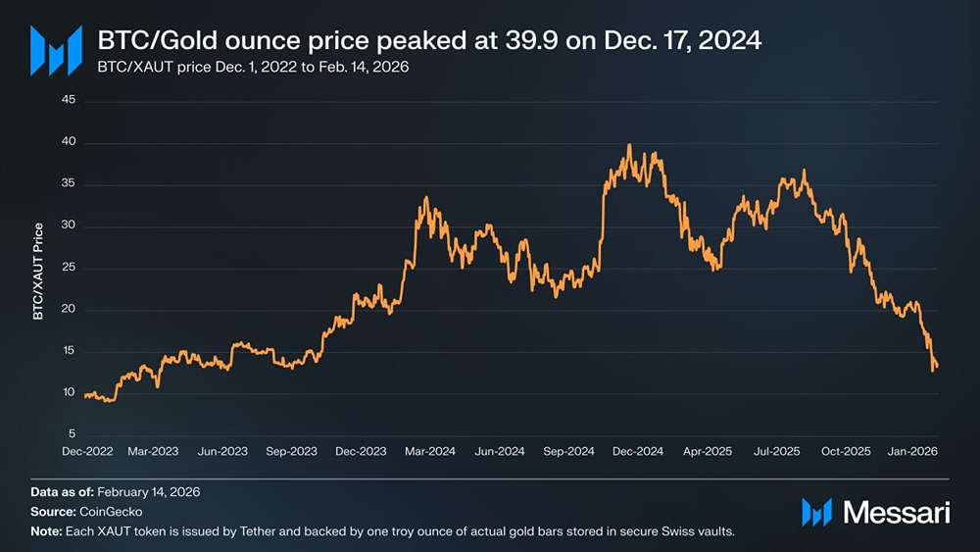Click the Sep-2023 x-axis label
Screen dimensions: 980x552
click(292, 452)
